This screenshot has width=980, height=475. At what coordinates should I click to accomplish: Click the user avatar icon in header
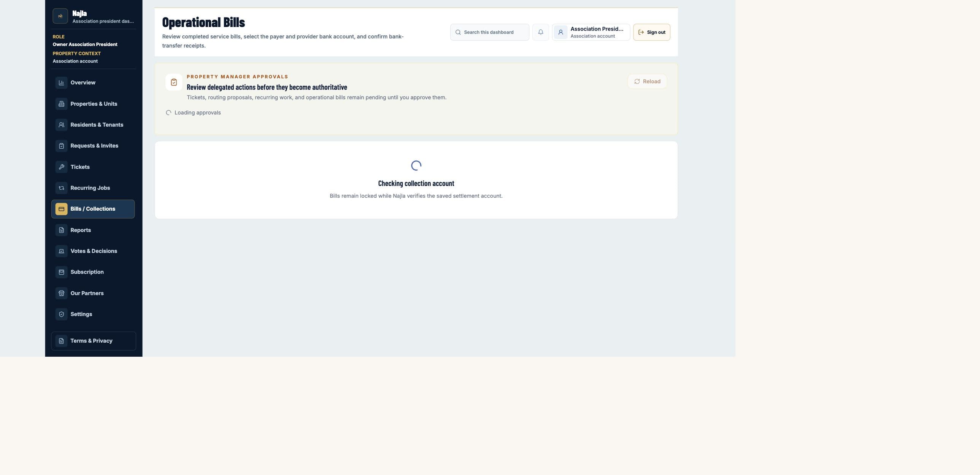tap(561, 32)
